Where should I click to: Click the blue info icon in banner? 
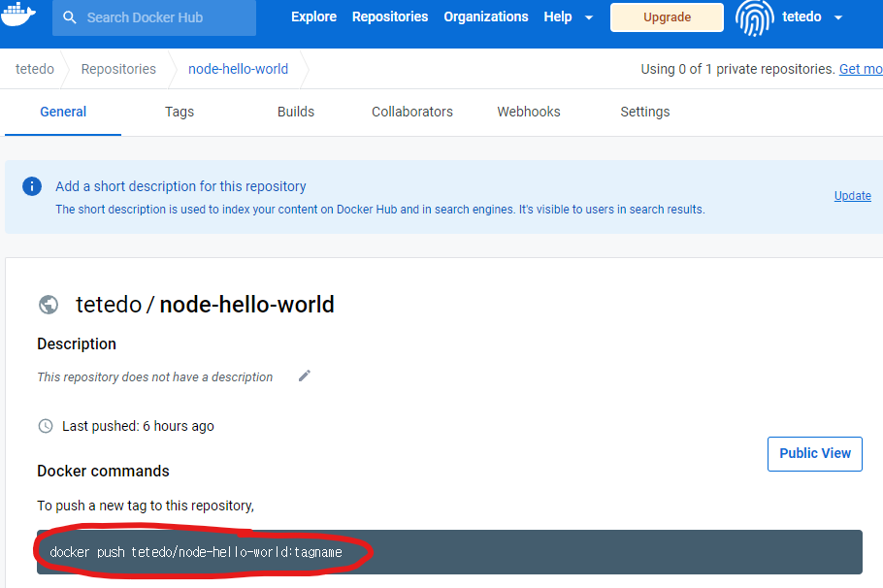pyautogui.click(x=31, y=186)
